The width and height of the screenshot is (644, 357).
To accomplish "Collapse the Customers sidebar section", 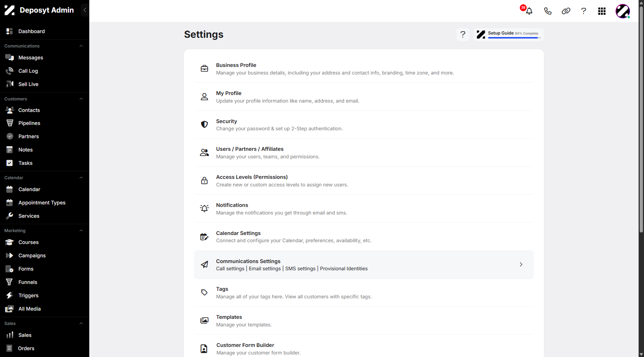I will tap(81, 99).
